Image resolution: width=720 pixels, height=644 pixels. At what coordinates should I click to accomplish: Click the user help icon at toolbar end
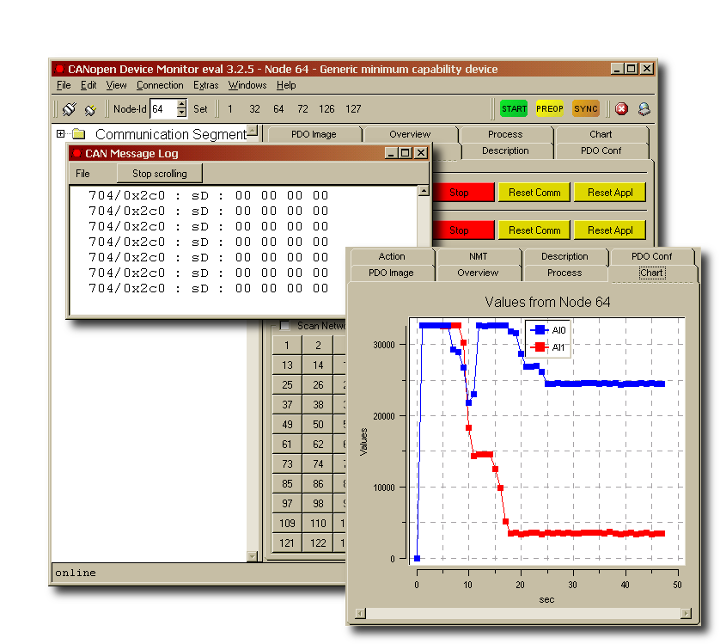644,109
